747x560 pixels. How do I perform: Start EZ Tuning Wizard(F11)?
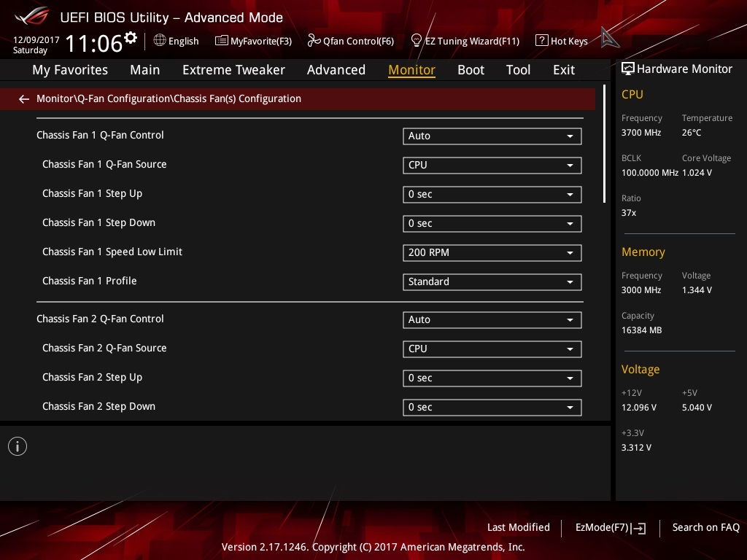(x=465, y=41)
